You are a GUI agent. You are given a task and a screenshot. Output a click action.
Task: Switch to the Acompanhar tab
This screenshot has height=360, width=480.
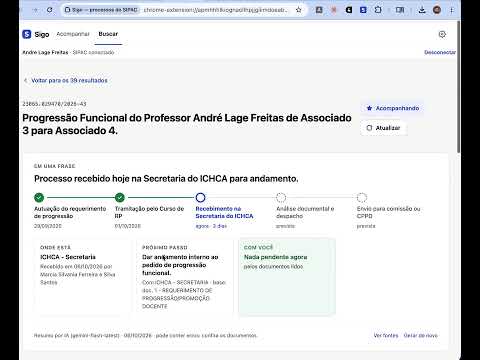(x=73, y=34)
